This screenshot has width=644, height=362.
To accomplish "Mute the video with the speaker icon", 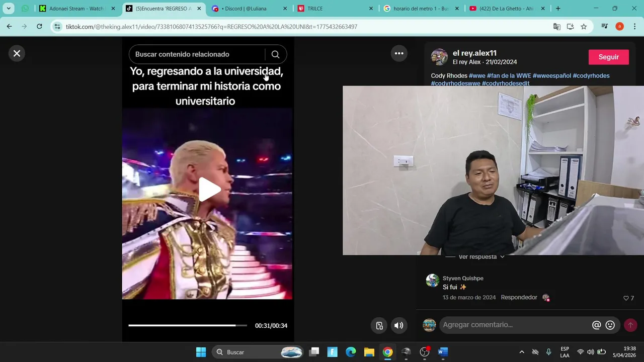I will (398, 325).
